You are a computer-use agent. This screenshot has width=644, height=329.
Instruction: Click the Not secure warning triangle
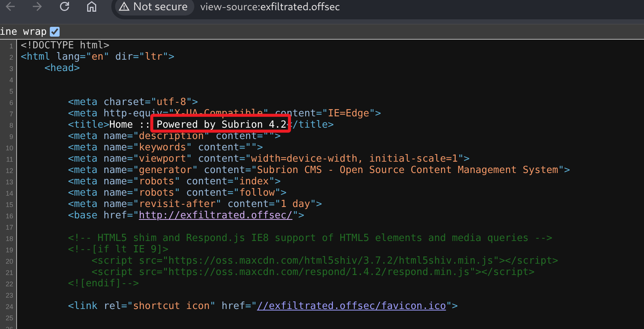pyautogui.click(x=124, y=7)
